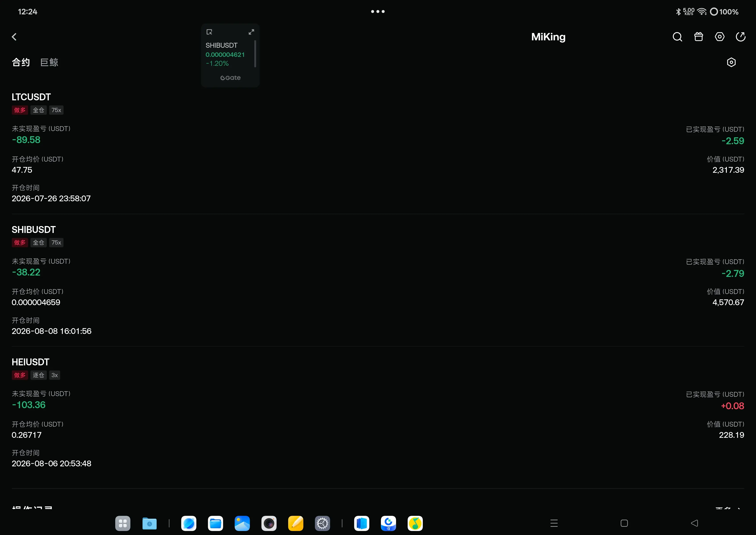Image resolution: width=756 pixels, height=535 pixels.
Task: Tap the MiKing trader name
Action: coord(548,37)
